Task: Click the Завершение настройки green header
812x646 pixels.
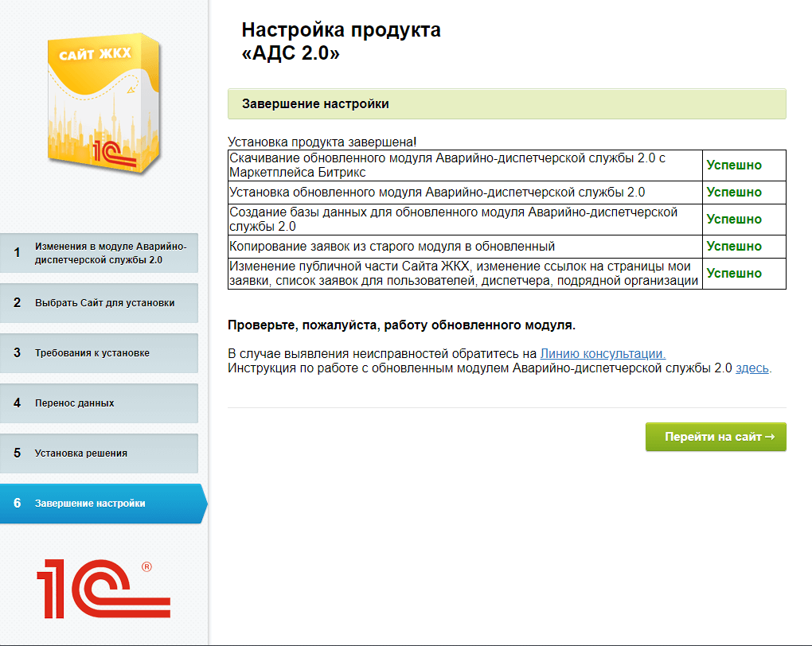Action: 507,104
